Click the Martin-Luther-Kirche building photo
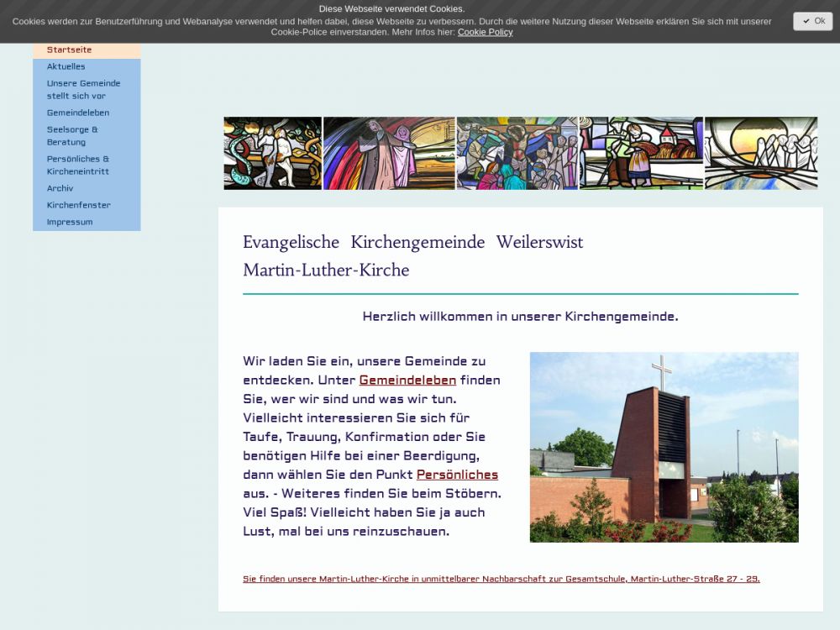Screen dimensions: 840x630 pyautogui.click(x=664, y=447)
